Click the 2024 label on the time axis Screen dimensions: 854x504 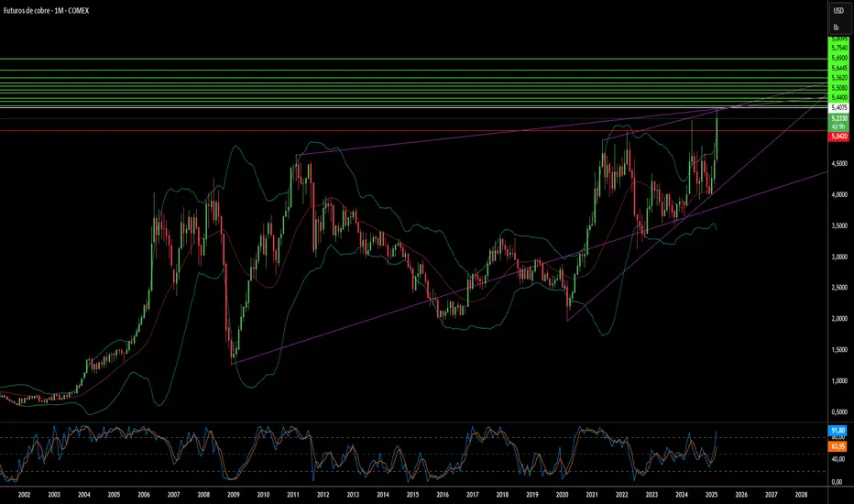pyautogui.click(x=682, y=495)
